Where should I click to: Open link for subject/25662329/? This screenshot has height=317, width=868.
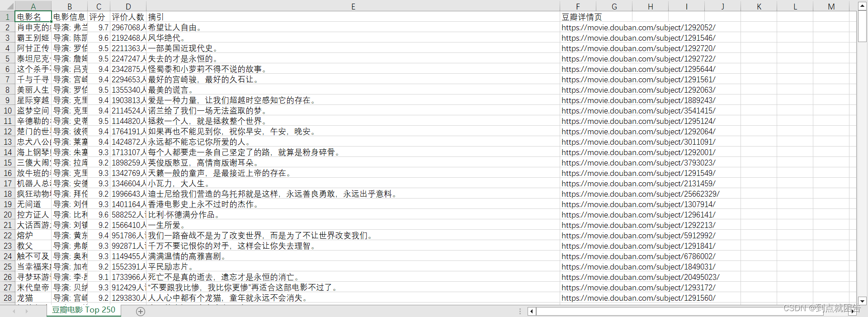tap(641, 194)
